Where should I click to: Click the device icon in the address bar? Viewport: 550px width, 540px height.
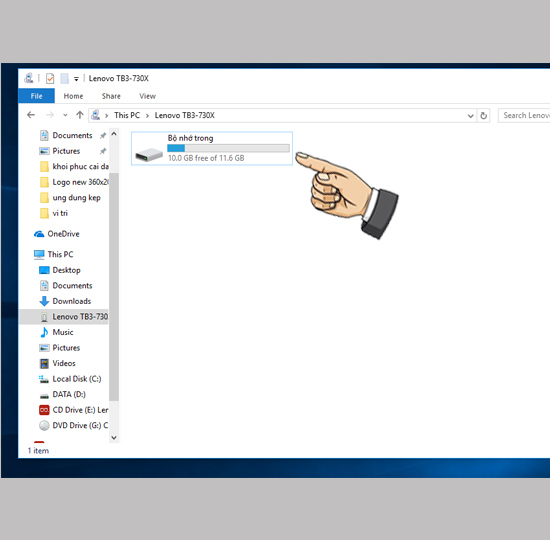[x=95, y=115]
